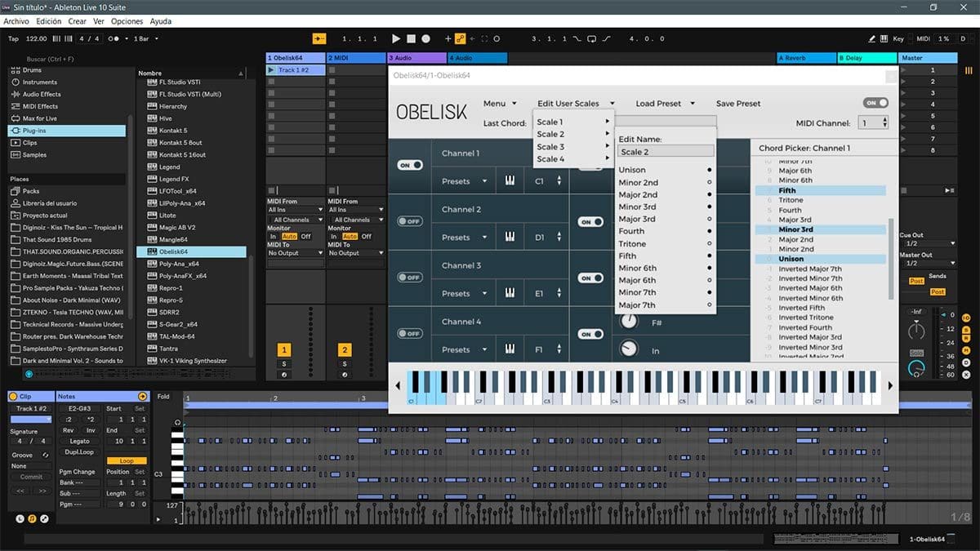
Task: Select Audio Effects category in browser
Action: (x=41, y=94)
